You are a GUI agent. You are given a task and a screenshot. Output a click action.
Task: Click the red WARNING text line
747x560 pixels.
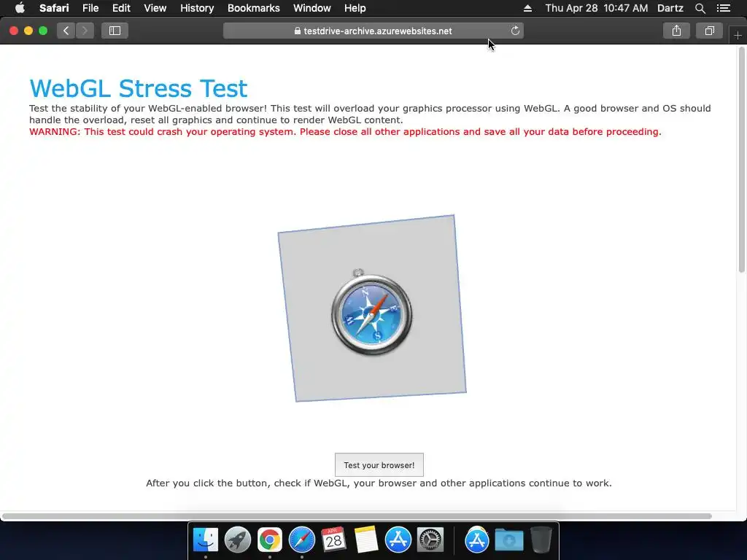(x=345, y=132)
